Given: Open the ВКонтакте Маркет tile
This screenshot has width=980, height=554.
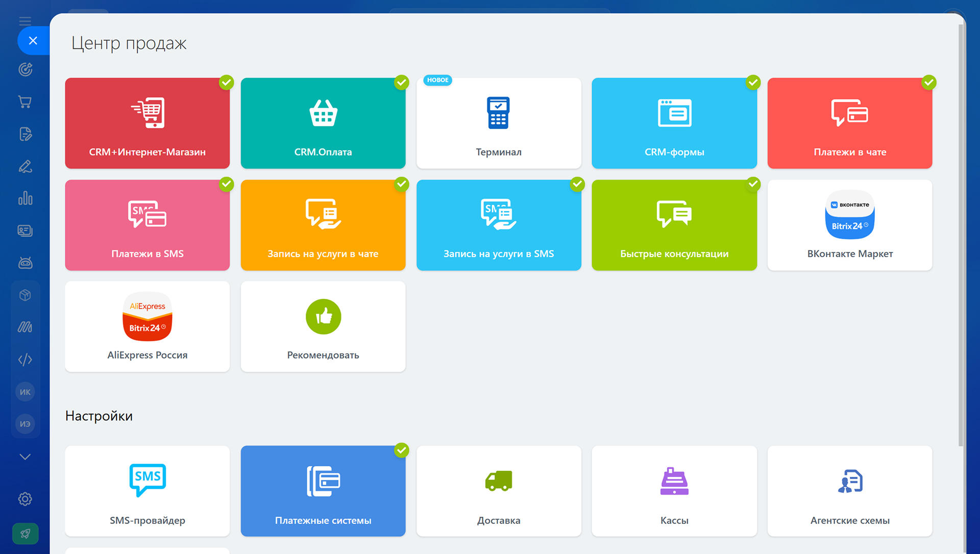Looking at the screenshot, I should click(x=850, y=225).
